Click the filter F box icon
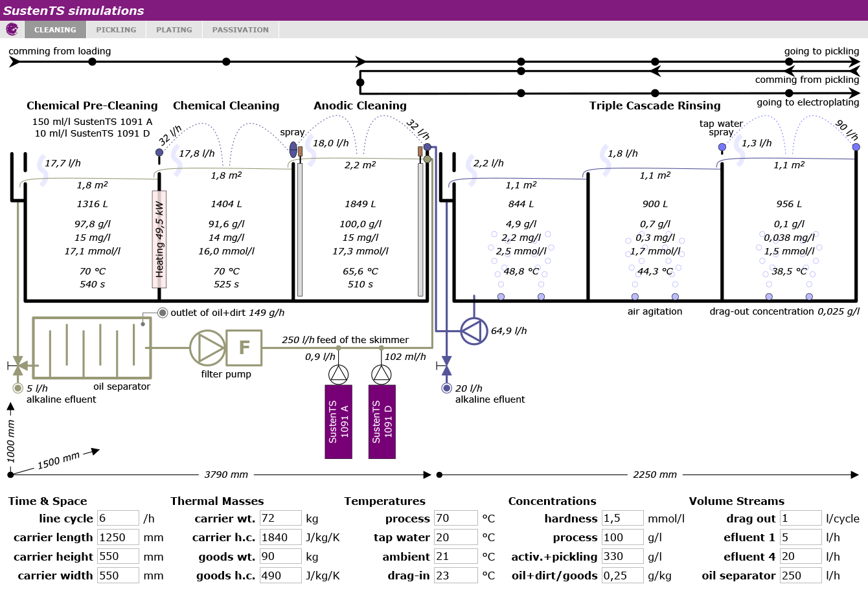 tap(244, 348)
